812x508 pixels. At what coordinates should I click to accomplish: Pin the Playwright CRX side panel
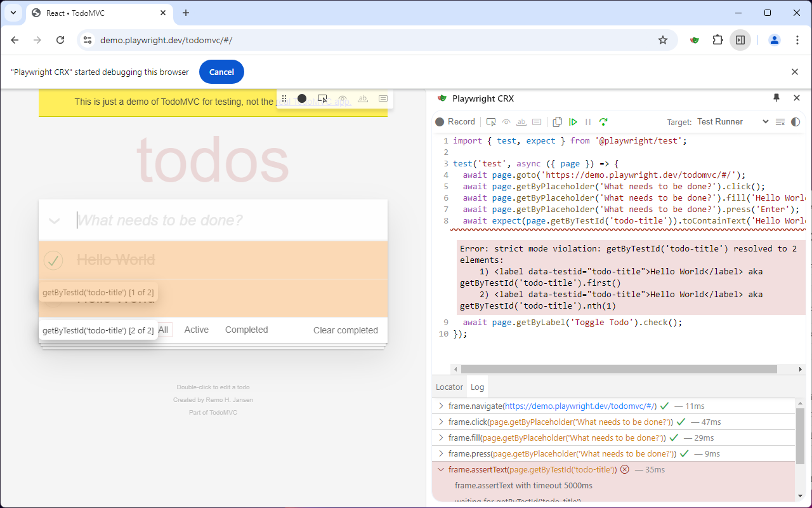pos(776,98)
